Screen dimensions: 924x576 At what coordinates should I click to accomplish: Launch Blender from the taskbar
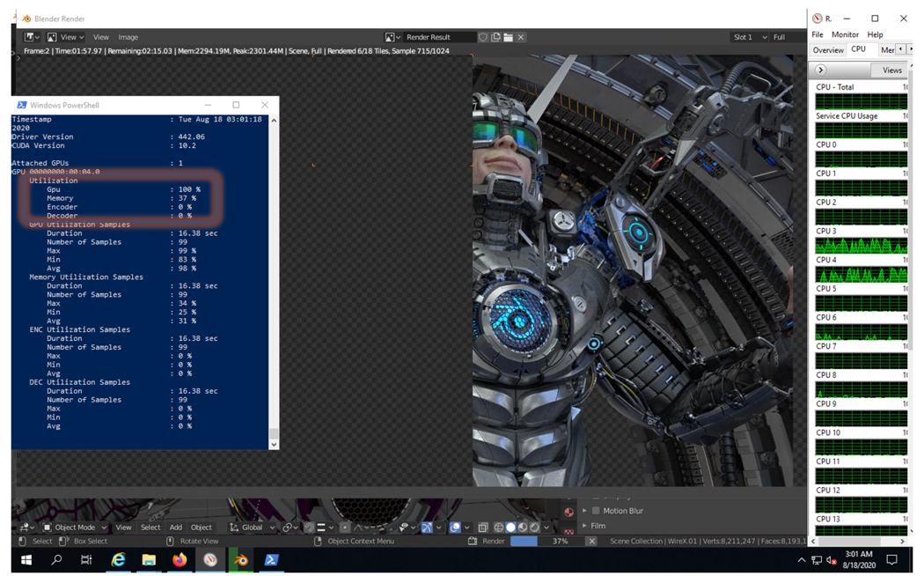240,560
